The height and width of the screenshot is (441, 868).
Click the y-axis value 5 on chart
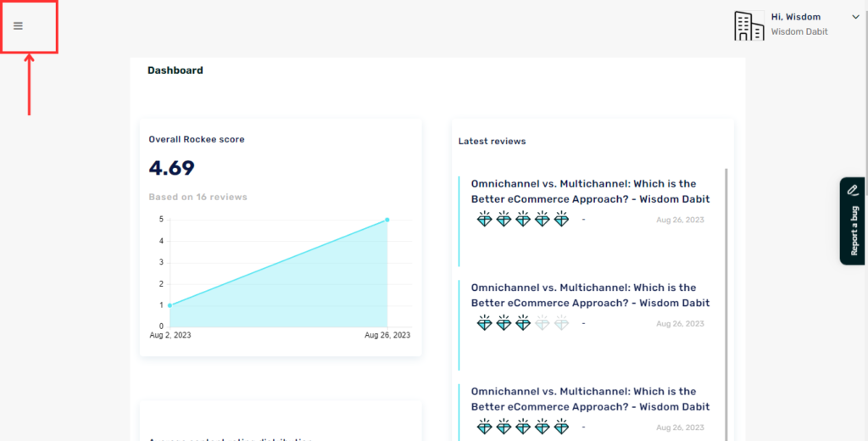click(x=161, y=220)
